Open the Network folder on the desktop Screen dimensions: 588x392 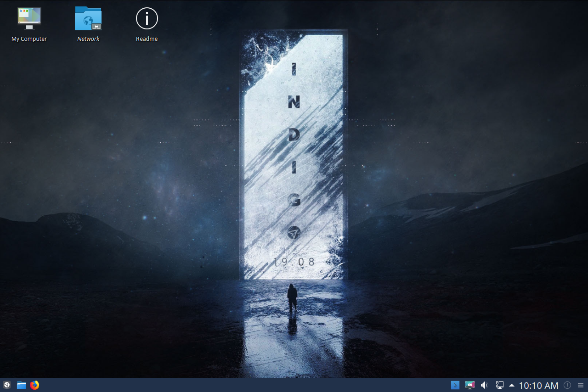[88, 18]
